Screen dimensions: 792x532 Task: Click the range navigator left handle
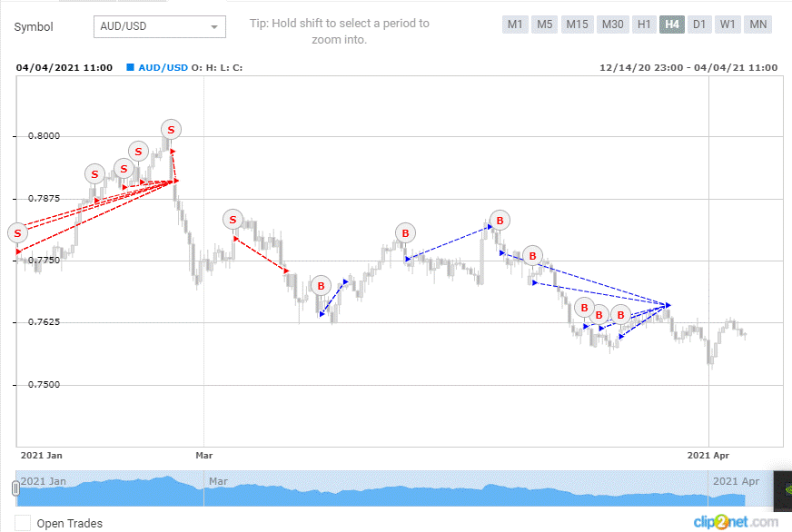pyautogui.click(x=15, y=488)
